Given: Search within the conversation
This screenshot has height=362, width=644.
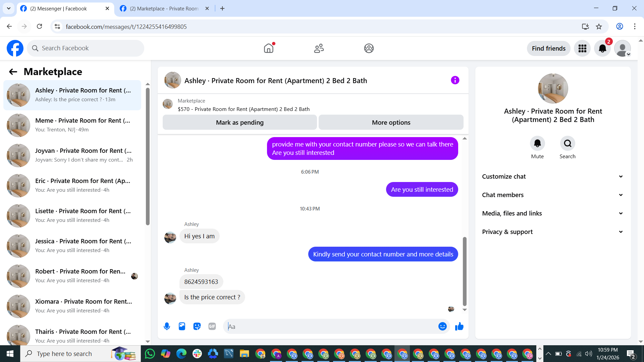Looking at the screenshot, I should [568, 143].
